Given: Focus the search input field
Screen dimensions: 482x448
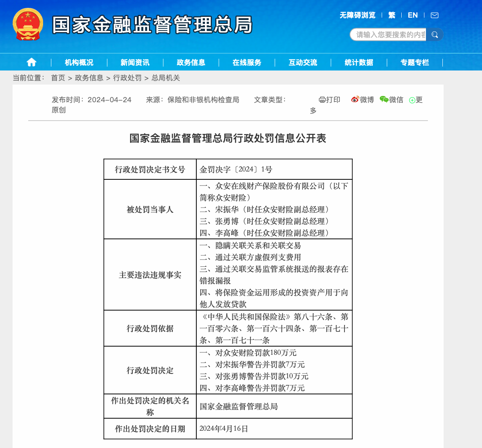Looking at the screenshot, I should click(388, 34).
